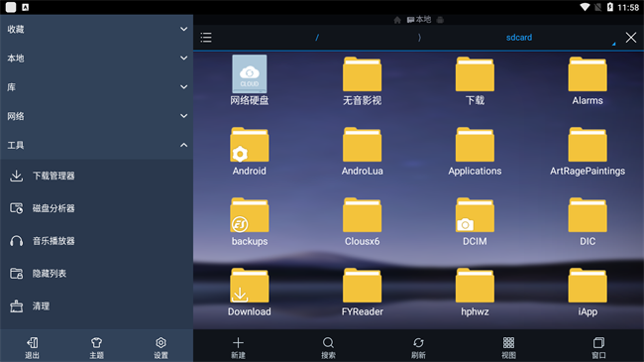
Task: Tap the 退出 exit button
Action: tap(32, 347)
